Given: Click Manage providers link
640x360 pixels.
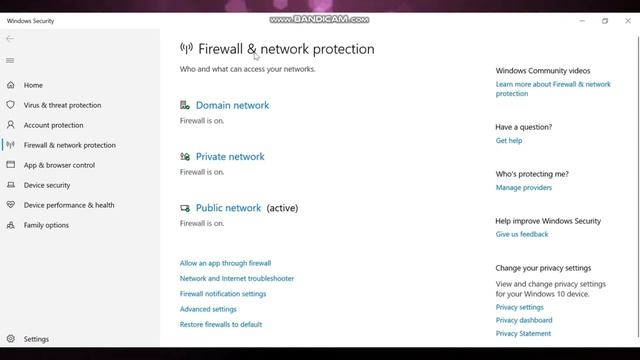Looking at the screenshot, I should pyautogui.click(x=524, y=188).
